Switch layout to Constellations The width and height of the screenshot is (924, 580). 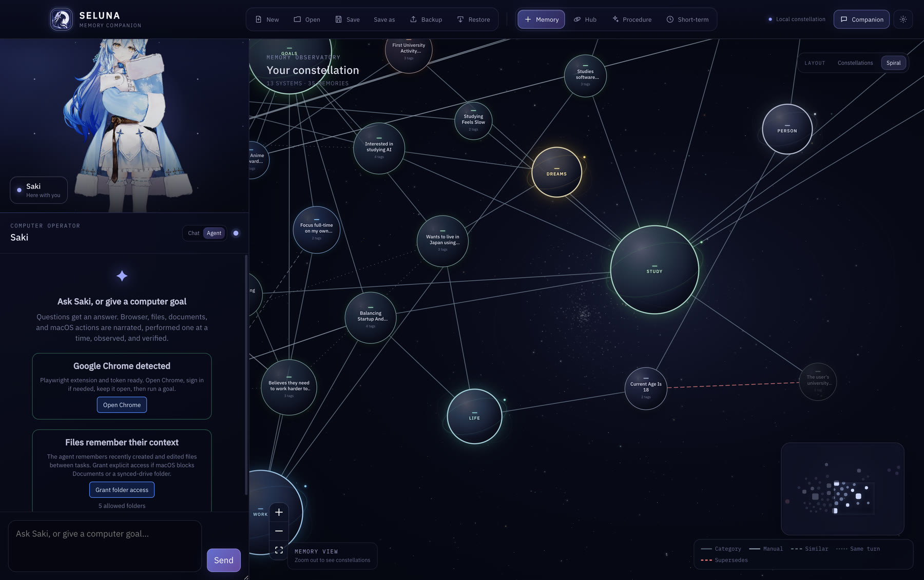click(855, 63)
